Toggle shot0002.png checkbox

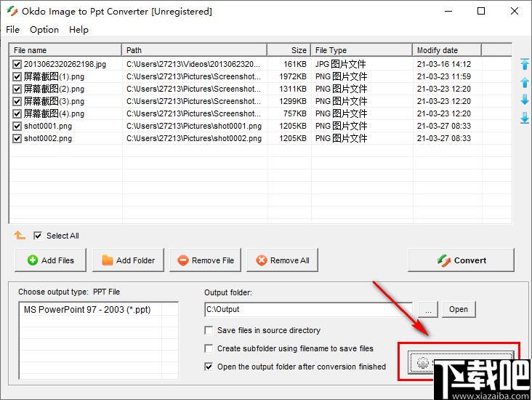(17, 138)
